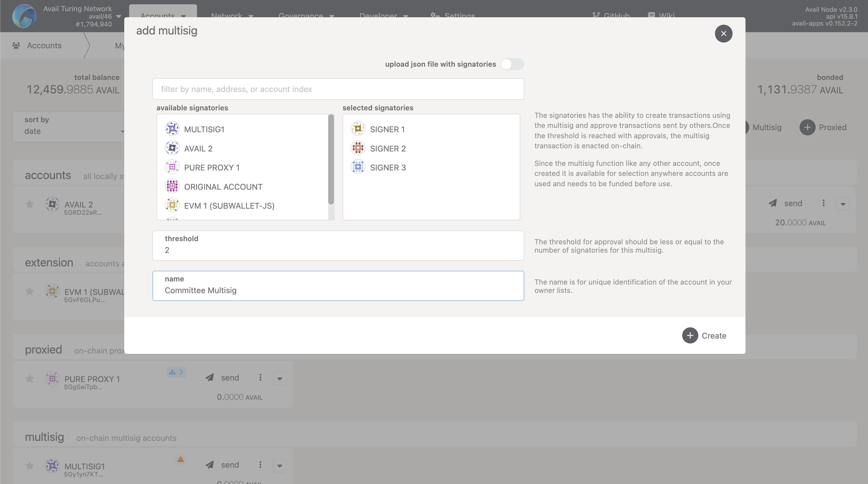The image size is (868, 484).
Task: Favorite the EVM 1 account star
Action: pyautogui.click(x=29, y=292)
